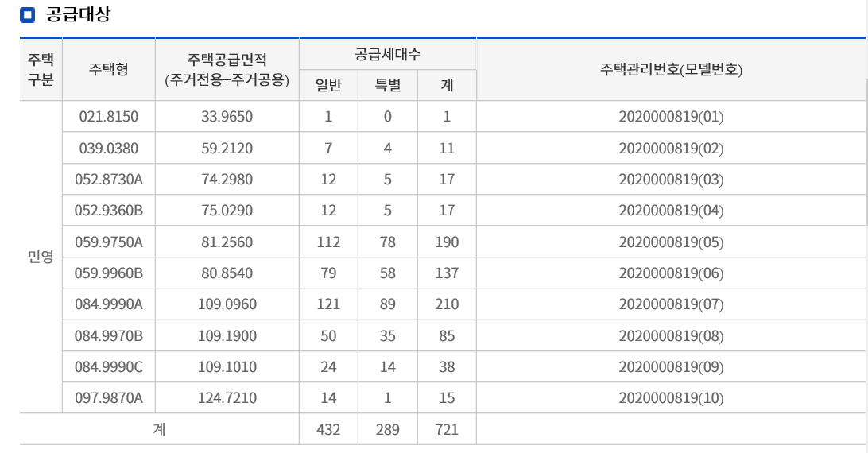Click the 공급세대수 group header
The image size is (868, 453).
pyautogui.click(x=388, y=54)
